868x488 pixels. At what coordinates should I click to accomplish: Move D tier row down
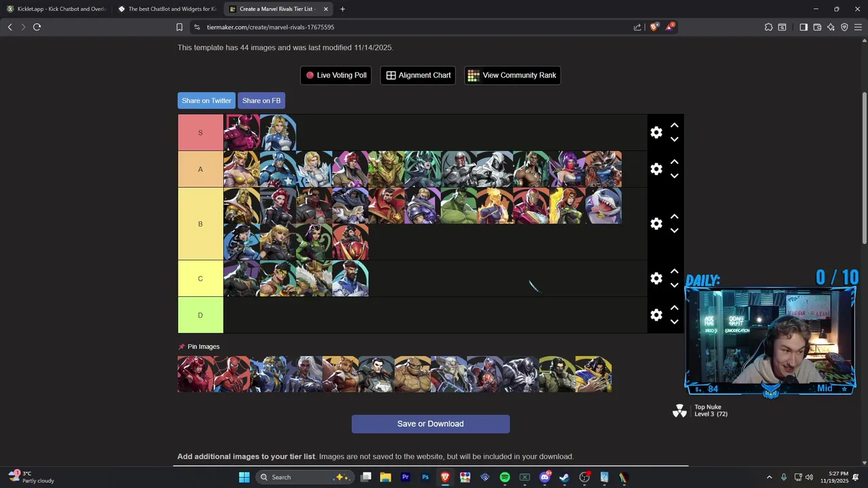pos(674,322)
